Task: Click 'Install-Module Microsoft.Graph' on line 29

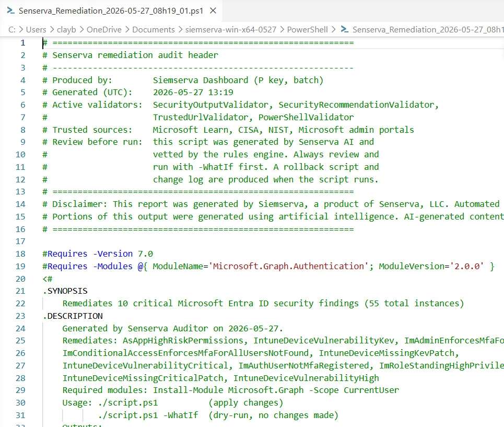Action: click(228, 390)
